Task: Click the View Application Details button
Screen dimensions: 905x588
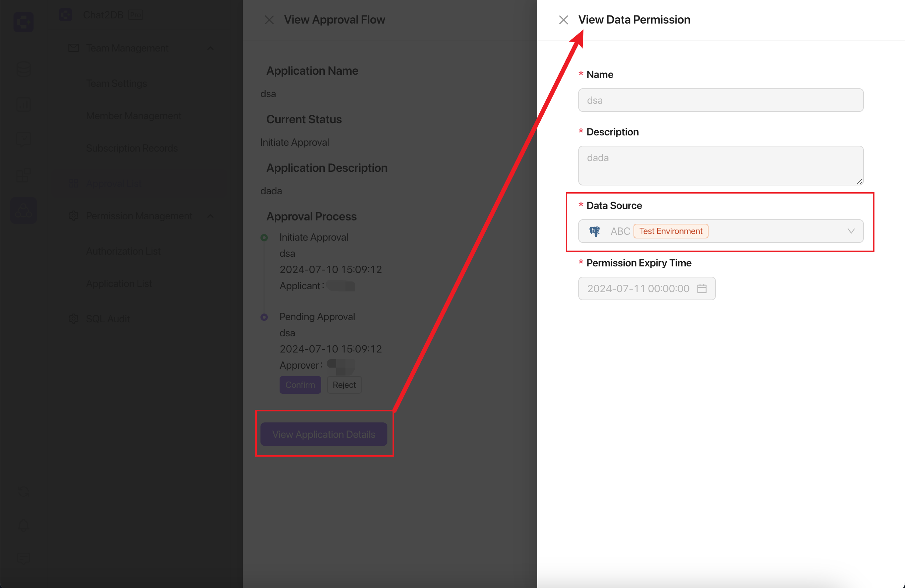Action: pos(324,434)
